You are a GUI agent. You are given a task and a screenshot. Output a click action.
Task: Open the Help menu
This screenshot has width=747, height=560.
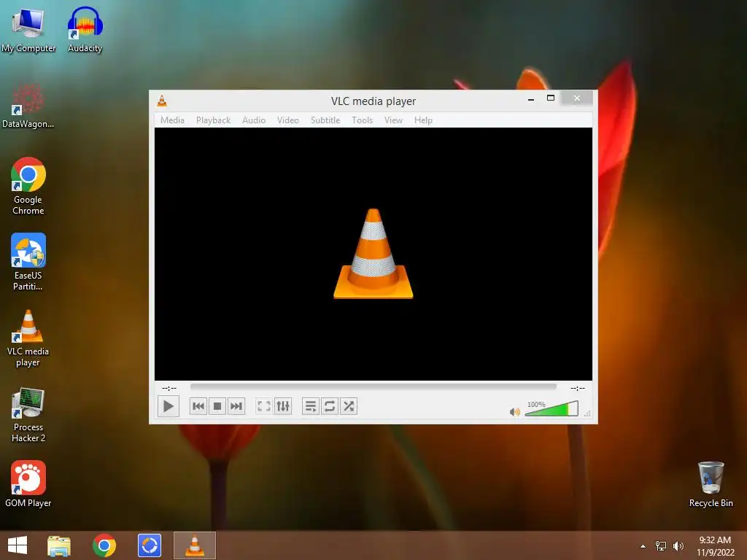point(423,120)
